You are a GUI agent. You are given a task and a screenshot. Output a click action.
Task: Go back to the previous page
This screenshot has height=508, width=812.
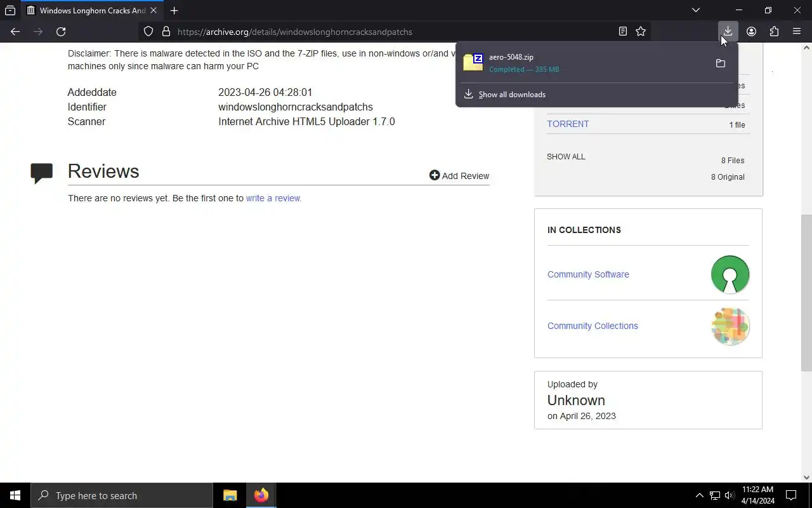point(15,32)
